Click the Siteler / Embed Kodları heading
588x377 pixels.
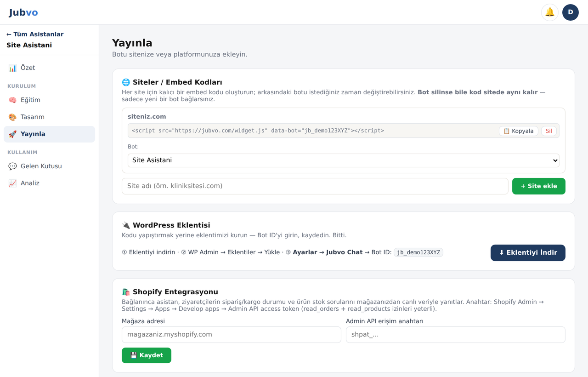click(177, 82)
